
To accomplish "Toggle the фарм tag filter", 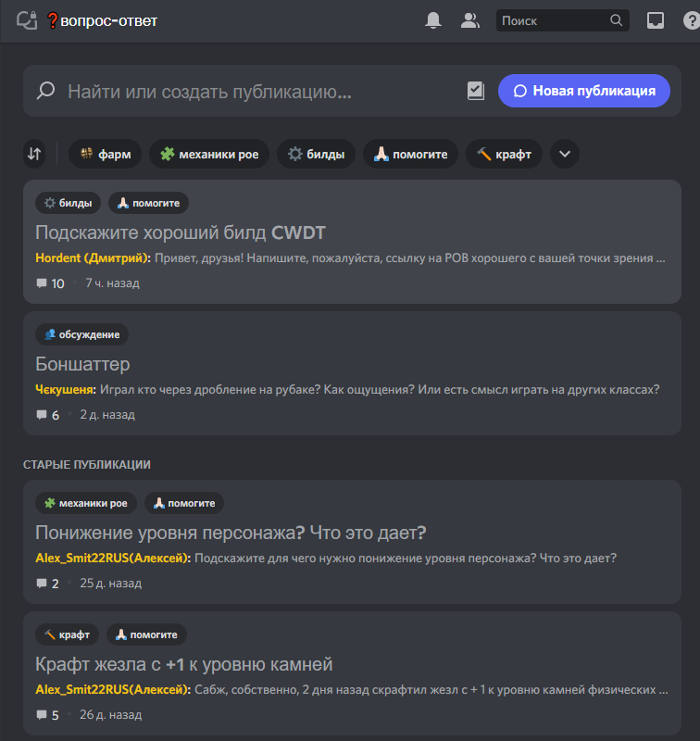I will tap(105, 154).
